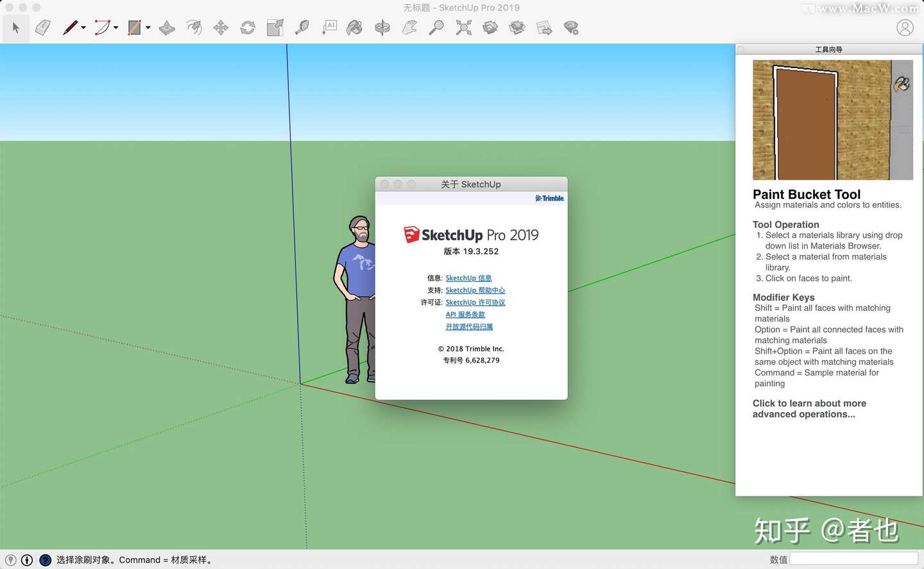Choose the Eraser tool
Viewport: 924px width, 569px height.
tap(42, 28)
